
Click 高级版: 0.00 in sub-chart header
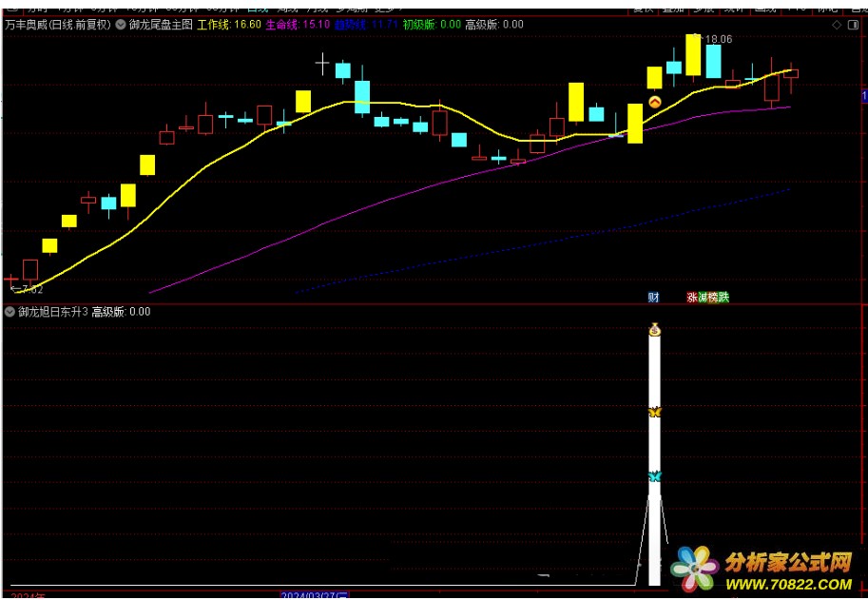[x=121, y=312]
